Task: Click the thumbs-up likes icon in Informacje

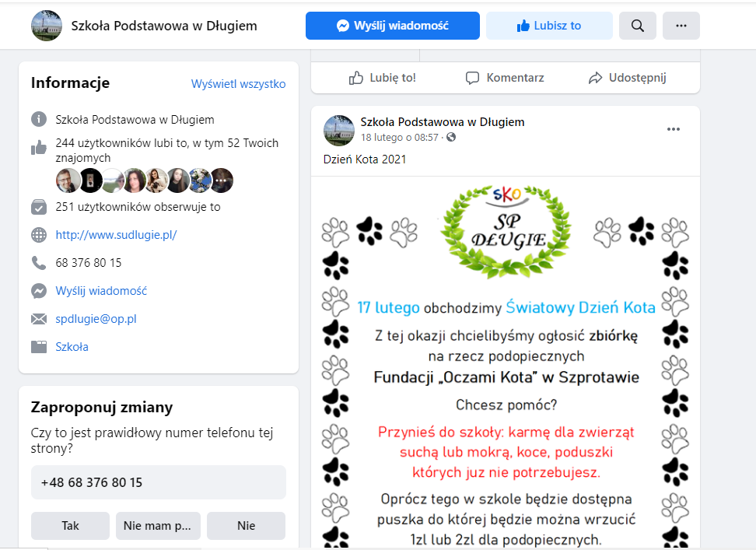Action: tap(39, 148)
